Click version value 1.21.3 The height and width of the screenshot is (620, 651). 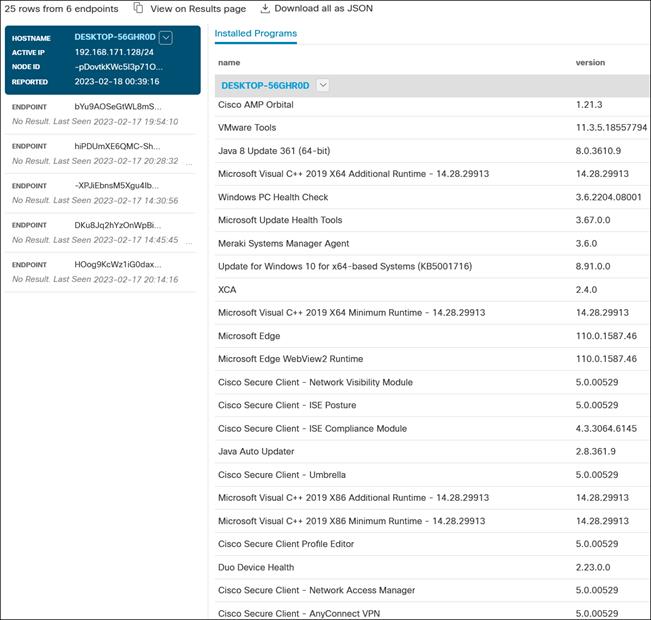pos(589,105)
